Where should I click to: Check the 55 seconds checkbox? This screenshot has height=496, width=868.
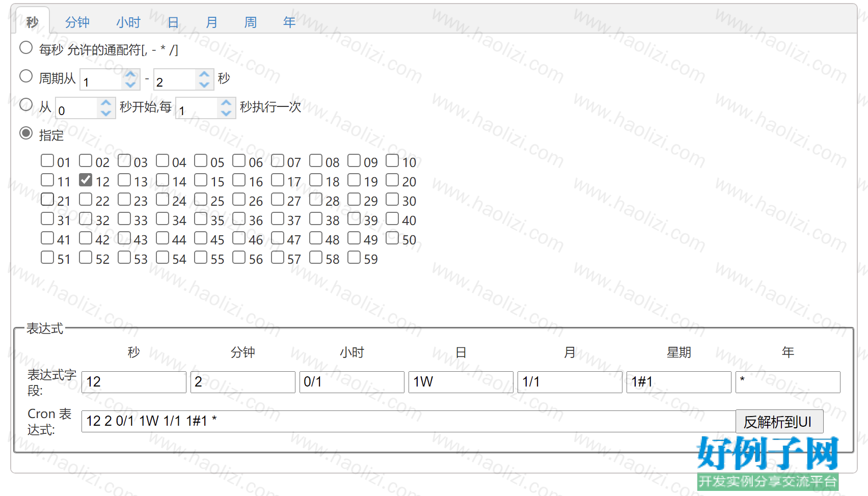pyautogui.click(x=201, y=258)
